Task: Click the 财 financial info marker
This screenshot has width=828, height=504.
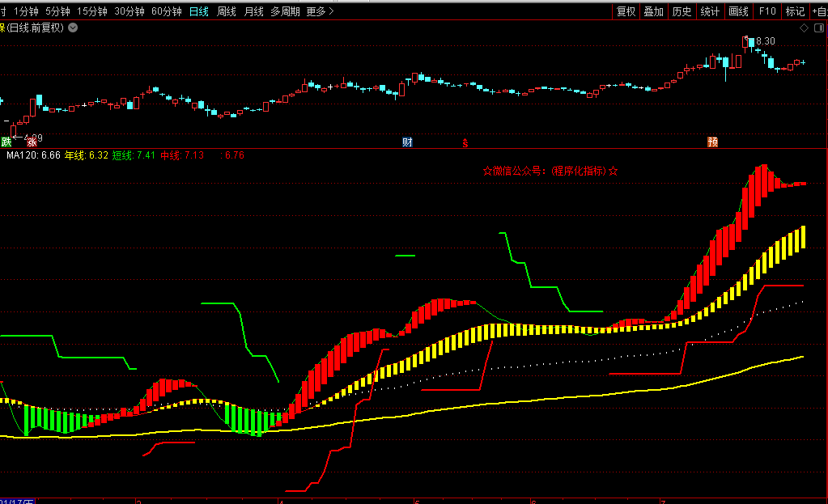Action: [407, 142]
